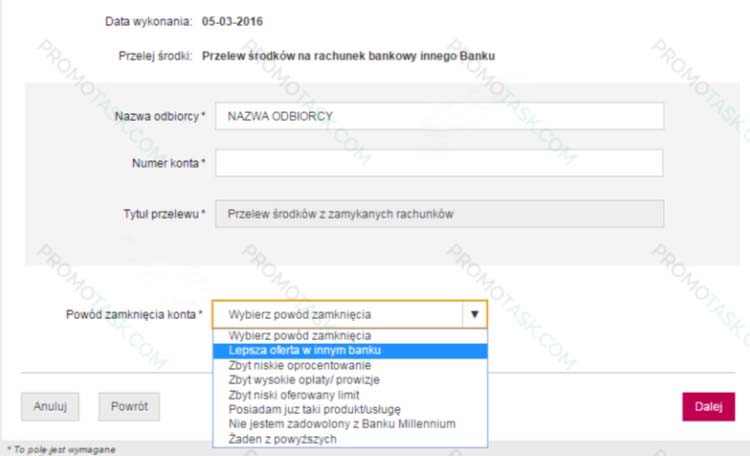The width and height of the screenshot is (750, 456).
Task: Click 'Przelew środków na rachunek bankowy innego Banku'
Action: coord(348,56)
